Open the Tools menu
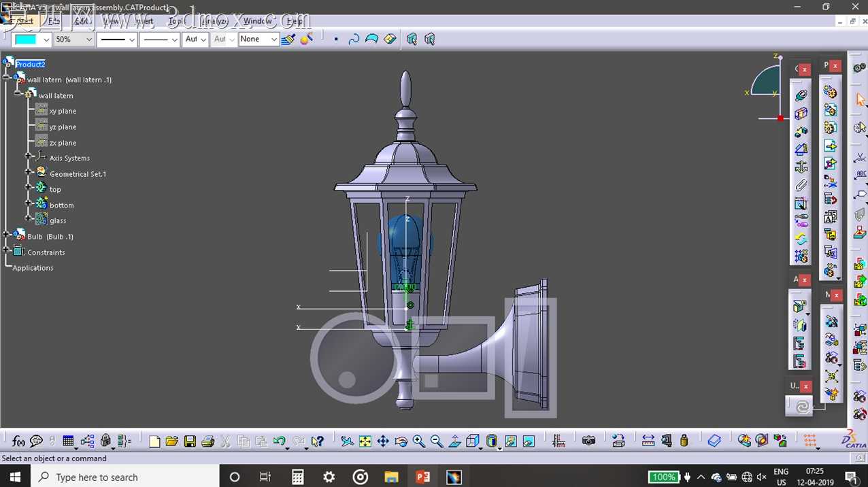Viewport: 868px width, 487px height. coord(176,21)
